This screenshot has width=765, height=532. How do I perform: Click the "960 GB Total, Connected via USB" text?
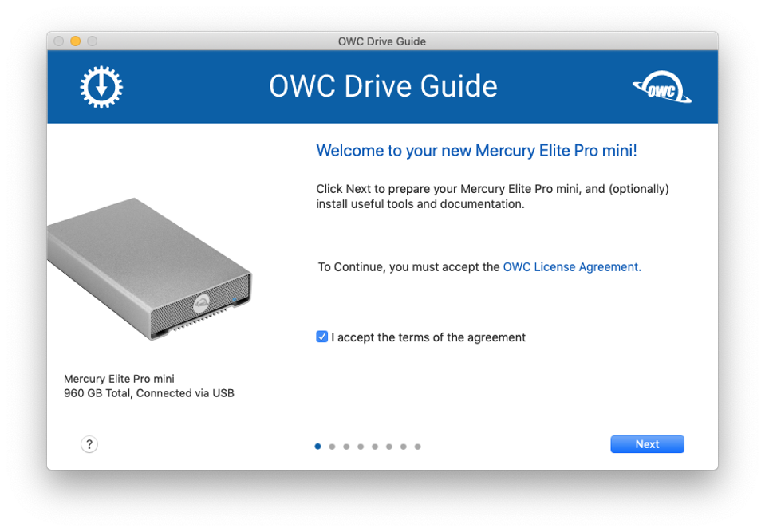[149, 393]
